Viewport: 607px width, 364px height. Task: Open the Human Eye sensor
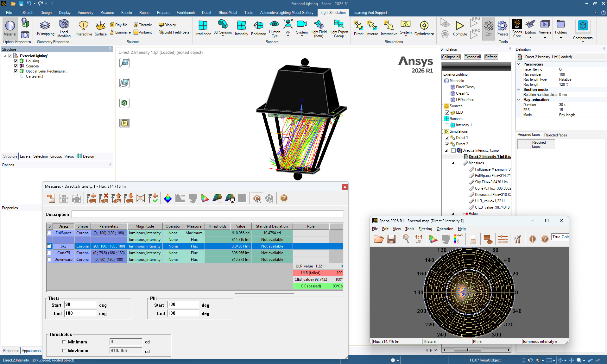pyautogui.click(x=275, y=28)
